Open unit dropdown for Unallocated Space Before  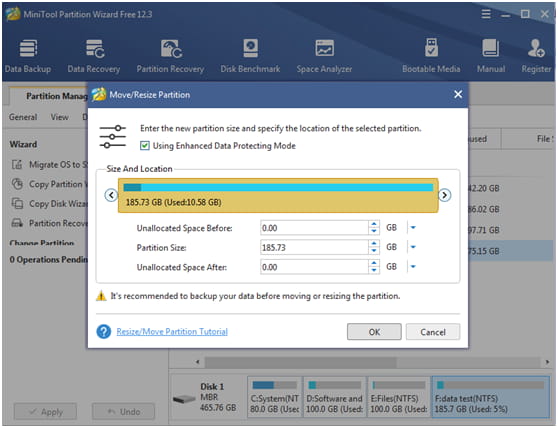pyautogui.click(x=413, y=227)
